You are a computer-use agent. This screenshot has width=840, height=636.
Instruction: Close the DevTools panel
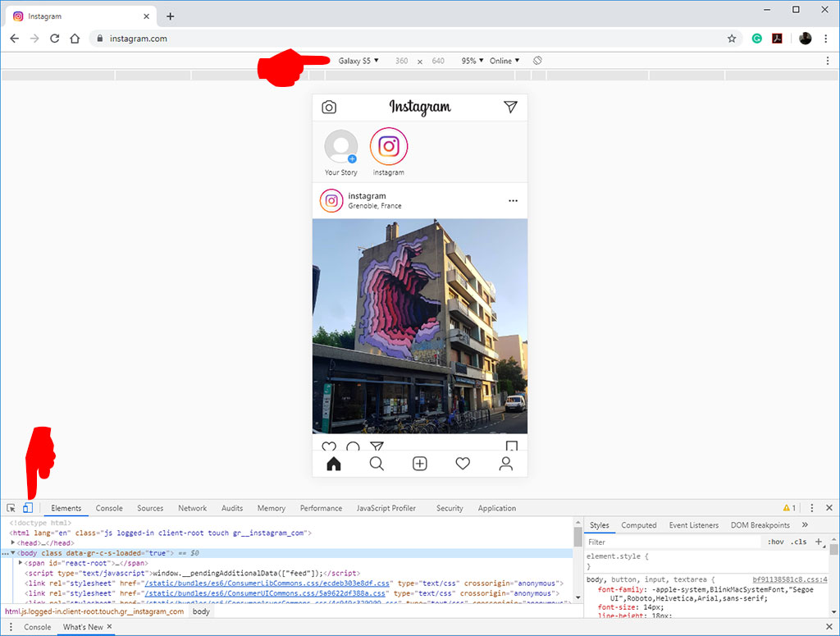tap(829, 507)
